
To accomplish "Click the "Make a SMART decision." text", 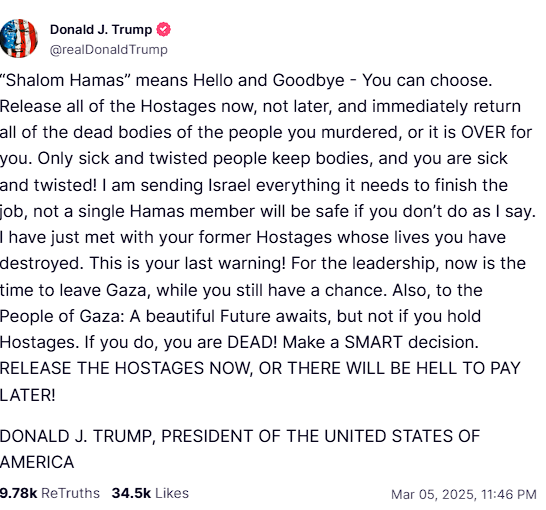I will click(381, 343).
